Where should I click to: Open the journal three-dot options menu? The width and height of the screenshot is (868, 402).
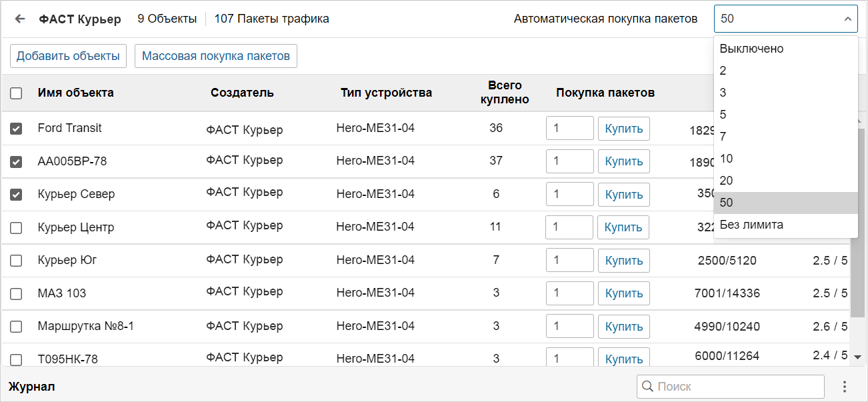point(845,387)
